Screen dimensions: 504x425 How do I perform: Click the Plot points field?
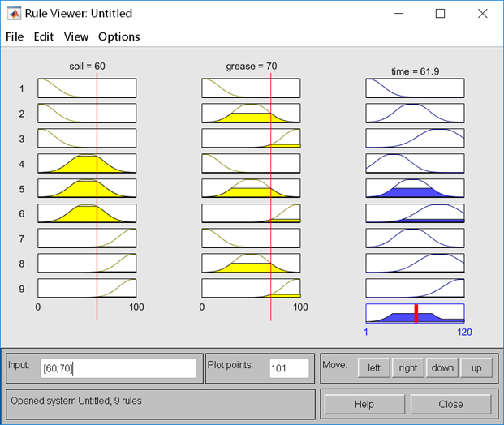click(x=289, y=368)
